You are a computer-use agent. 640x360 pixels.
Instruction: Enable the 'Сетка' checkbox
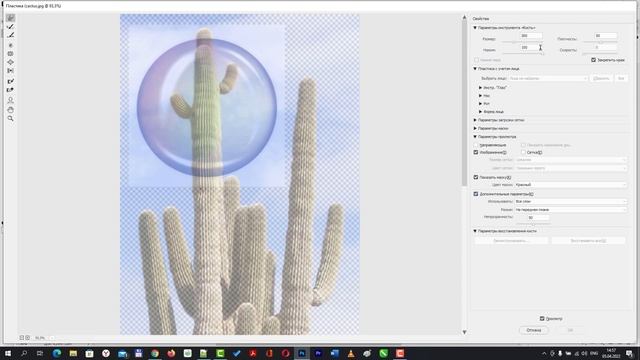click(x=523, y=152)
